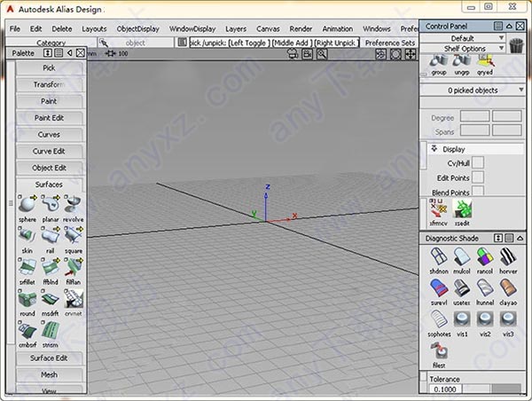Collapse the Display section
532x401 pixels.
click(434, 148)
